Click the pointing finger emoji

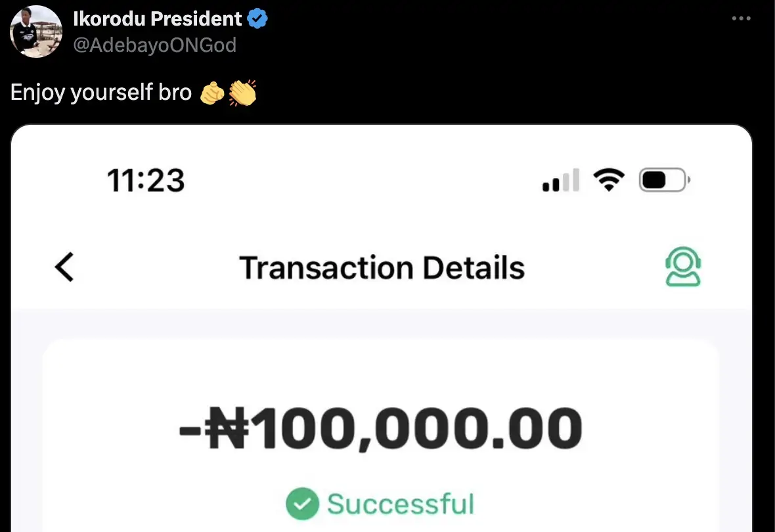tap(212, 93)
